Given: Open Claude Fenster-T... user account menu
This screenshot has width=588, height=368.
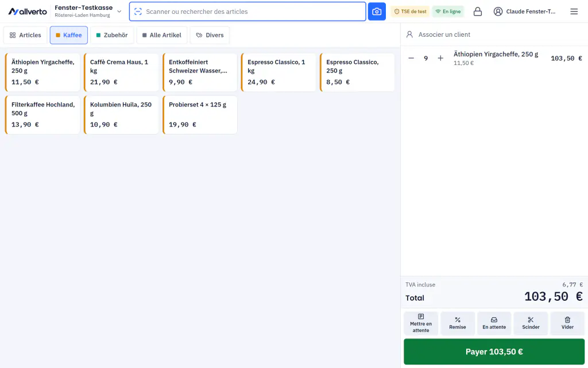Looking at the screenshot, I should pos(525,11).
